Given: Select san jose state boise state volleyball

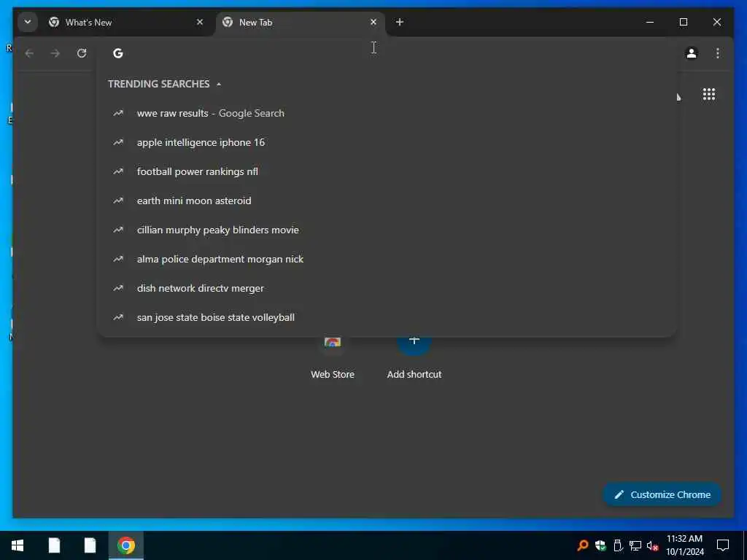Looking at the screenshot, I should [386, 317].
